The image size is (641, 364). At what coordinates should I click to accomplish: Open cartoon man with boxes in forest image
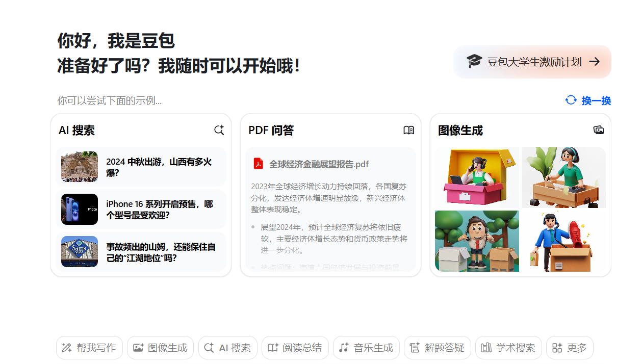[477, 241]
